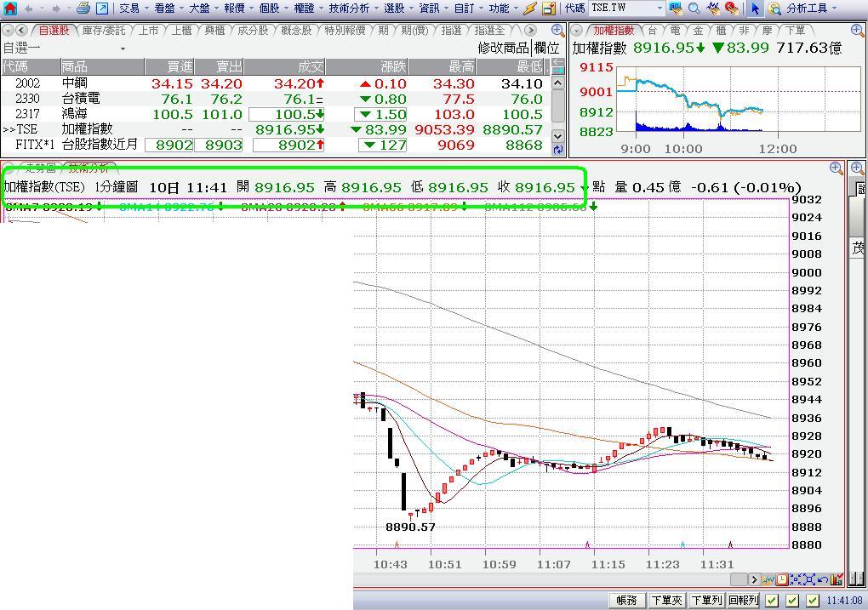
Task: Click the expand-outward arrows icon under chart
Action: click(x=808, y=579)
